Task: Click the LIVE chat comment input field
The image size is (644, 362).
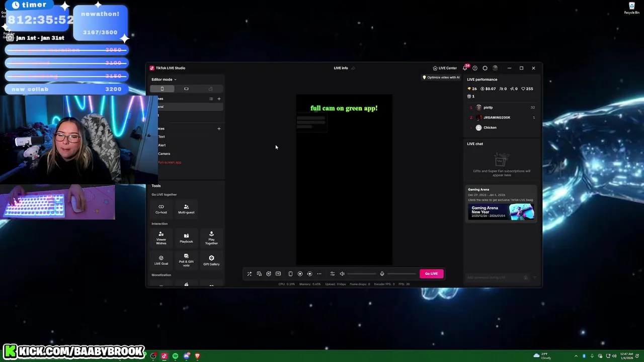Action: (x=496, y=278)
